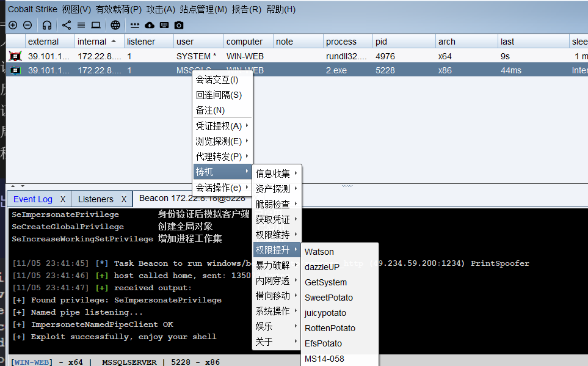Open the 有效载荷(P) menu
Image resolution: width=588 pixels, height=366 pixels.
tap(118, 9)
